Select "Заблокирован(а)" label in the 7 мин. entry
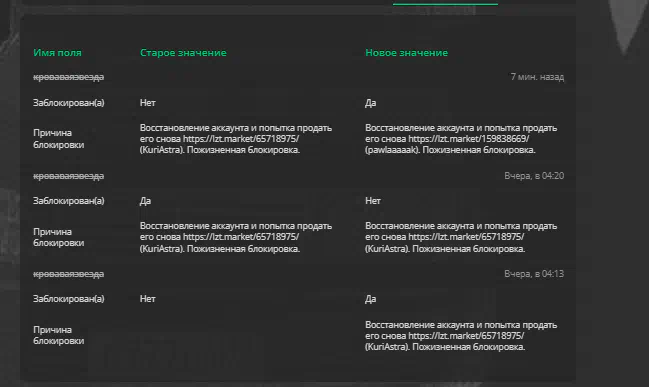This screenshot has height=387, width=649. pos(69,103)
